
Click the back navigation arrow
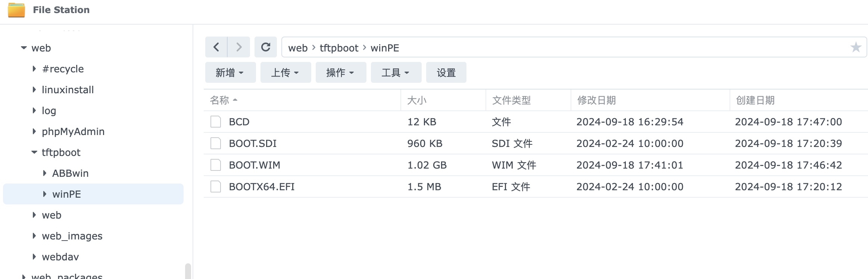point(216,47)
